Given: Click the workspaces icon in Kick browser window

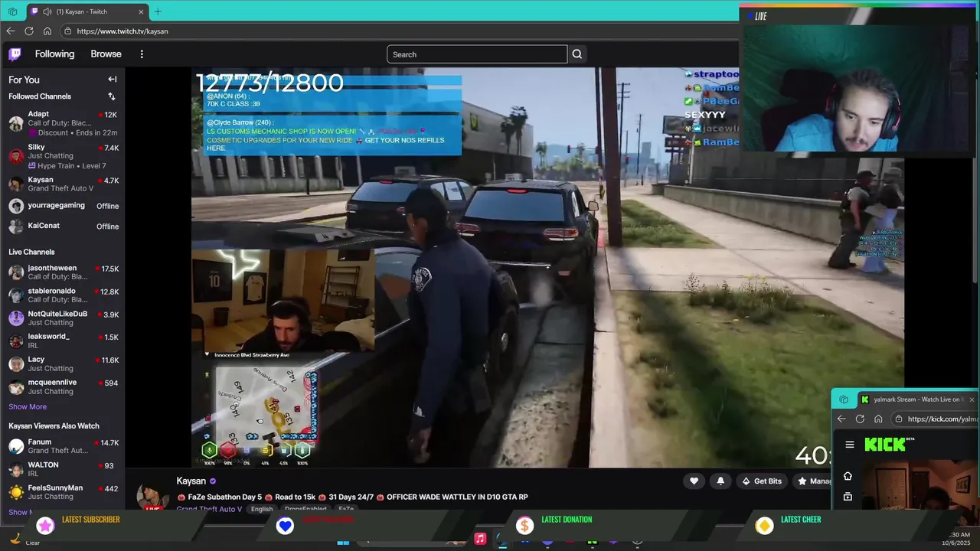Looking at the screenshot, I should tap(844, 399).
